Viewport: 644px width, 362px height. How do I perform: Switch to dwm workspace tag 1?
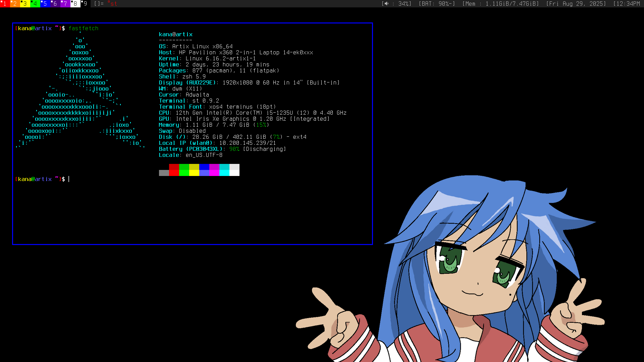coord(5,4)
